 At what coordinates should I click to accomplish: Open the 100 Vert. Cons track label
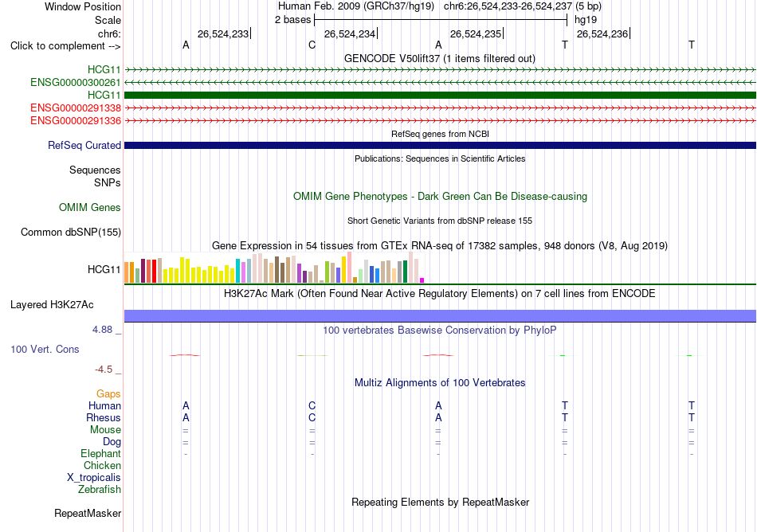(x=45, y=349)
